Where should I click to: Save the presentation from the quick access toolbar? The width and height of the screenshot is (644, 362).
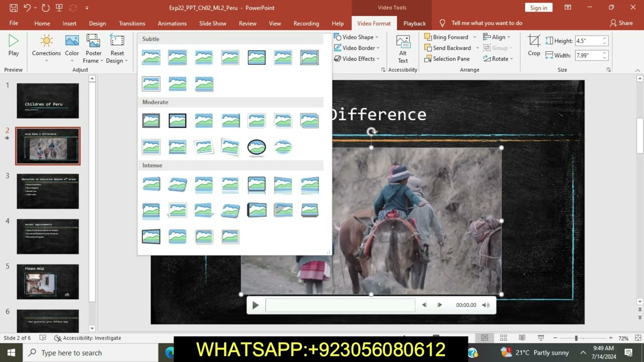click(14, 8)
